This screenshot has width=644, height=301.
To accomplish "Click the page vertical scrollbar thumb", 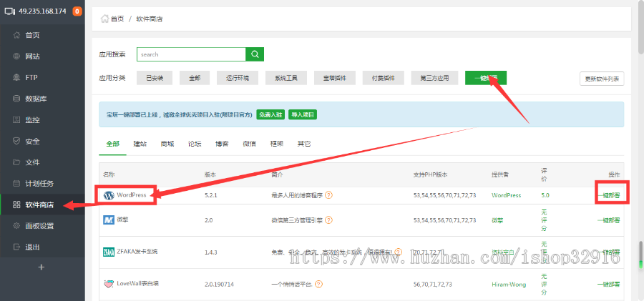I will pyautogui.click(x=640, y=27).
